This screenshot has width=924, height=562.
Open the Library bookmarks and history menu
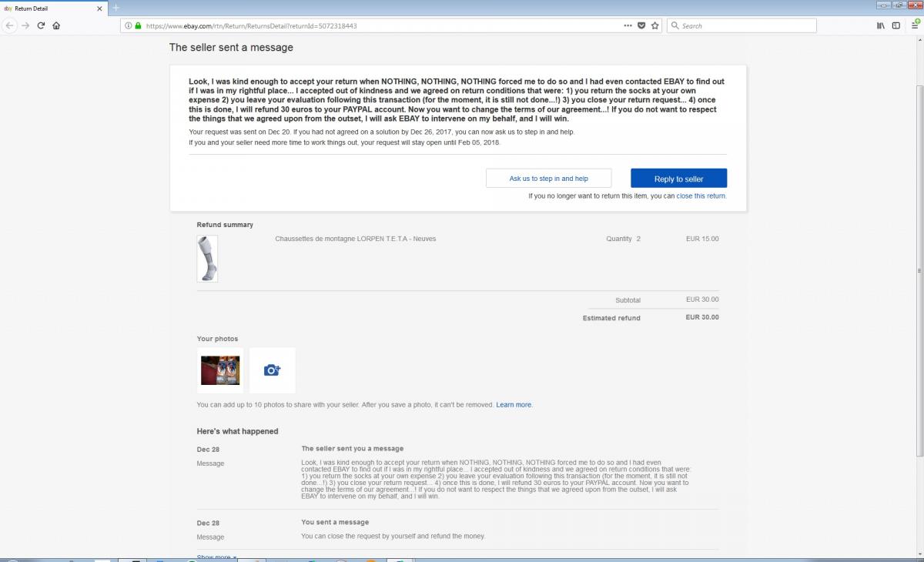click(x=881, y=25)
